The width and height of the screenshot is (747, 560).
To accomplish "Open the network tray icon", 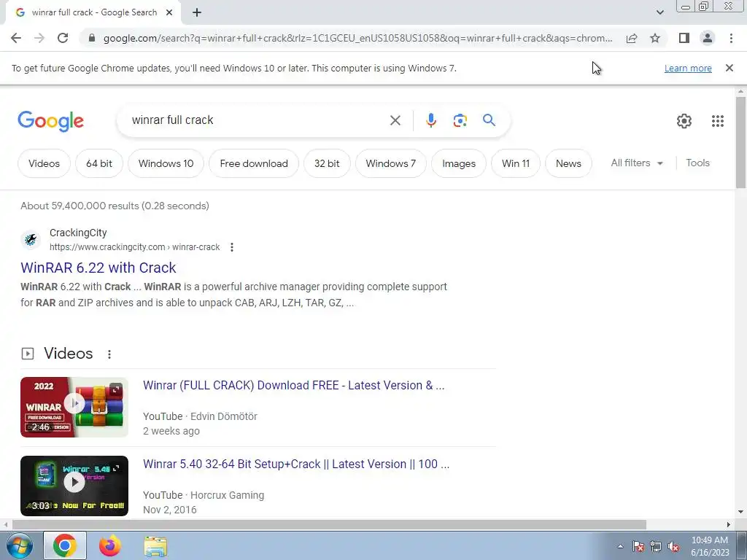I will coord(656,547).
